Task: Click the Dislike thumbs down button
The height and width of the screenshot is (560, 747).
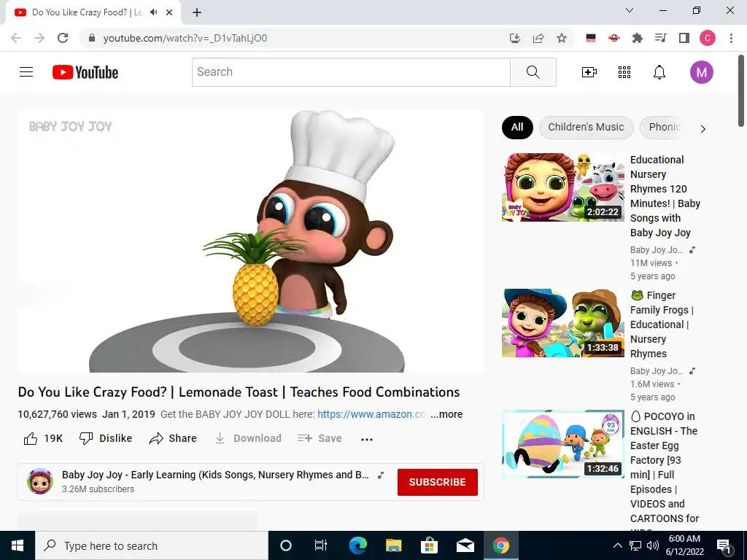Action: [105, 438]
